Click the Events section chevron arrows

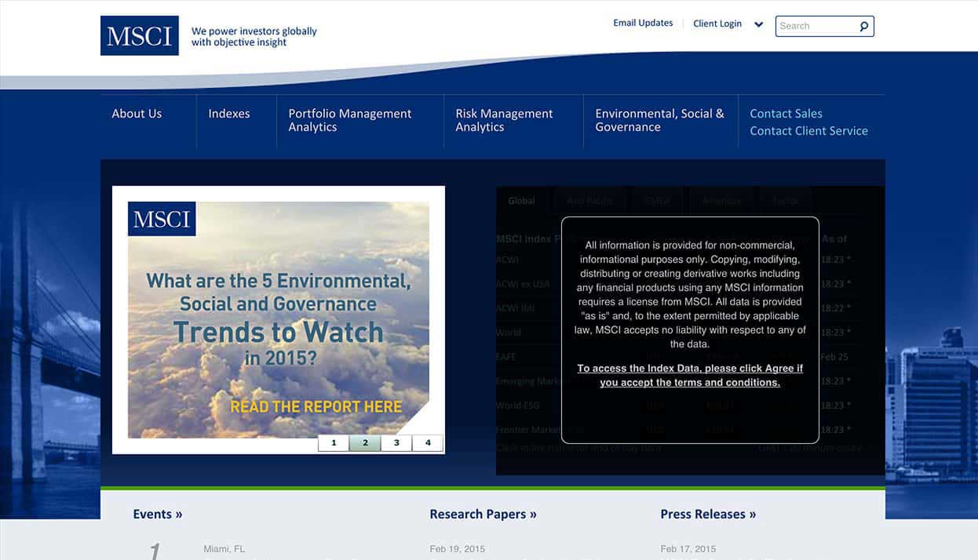pyautogui.click(x=177, y=514)
